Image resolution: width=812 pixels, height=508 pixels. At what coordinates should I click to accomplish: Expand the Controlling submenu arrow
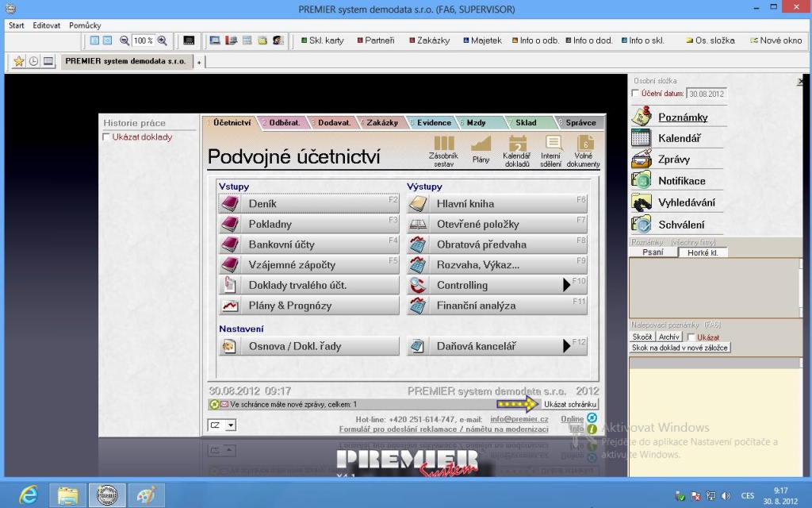(x=566, y=285)
